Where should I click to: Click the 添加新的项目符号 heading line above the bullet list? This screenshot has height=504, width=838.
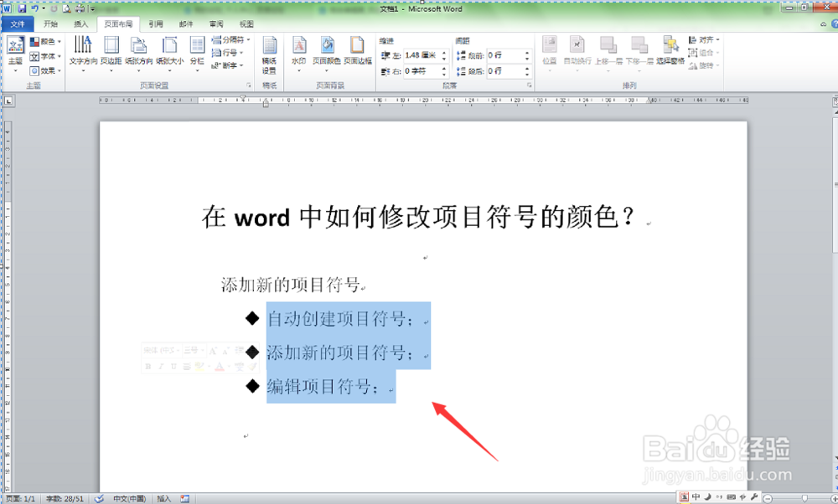pyautogui.click(x=290, y=285)
